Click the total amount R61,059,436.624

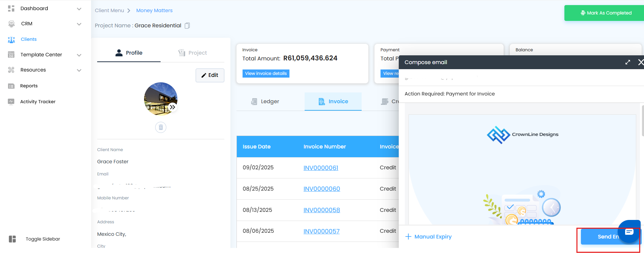[x=310, y=58]
